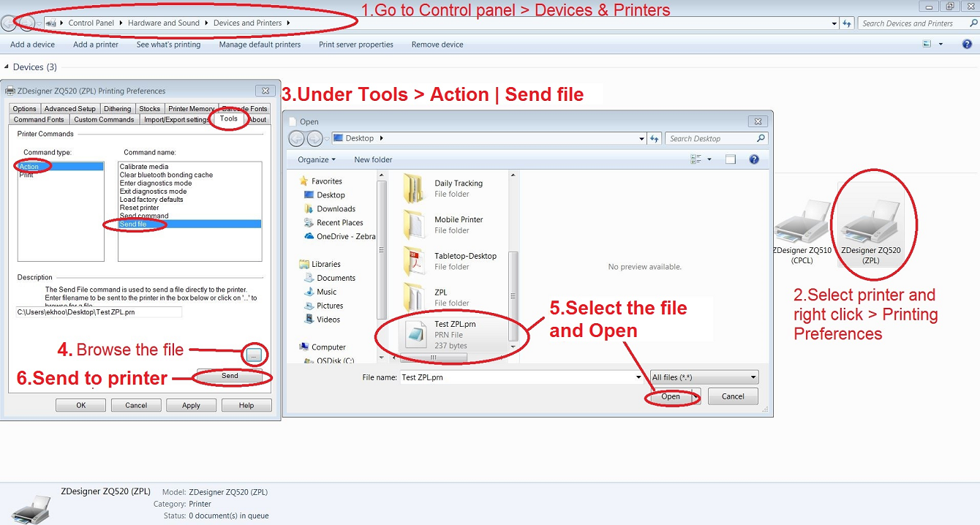Expand the File name combo box arrow

638,377
